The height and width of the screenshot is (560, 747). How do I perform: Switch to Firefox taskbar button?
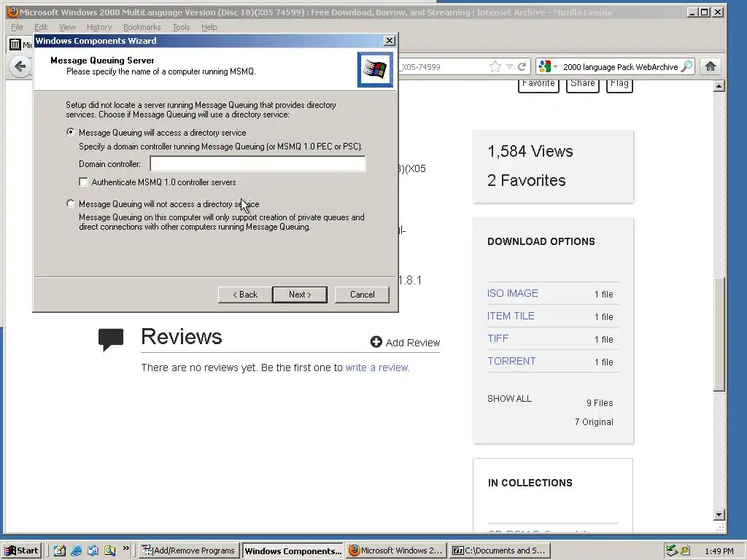coord(396,551)
